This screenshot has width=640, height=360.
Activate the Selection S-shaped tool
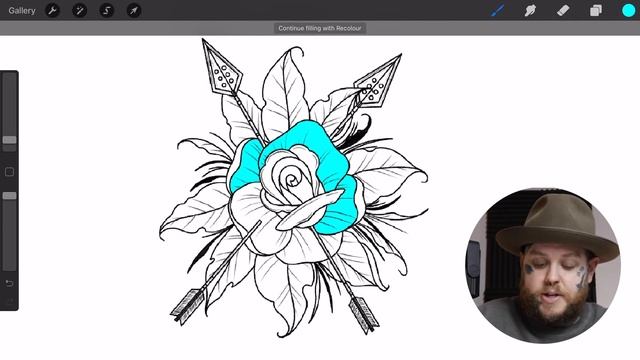[x=107, y=11]
